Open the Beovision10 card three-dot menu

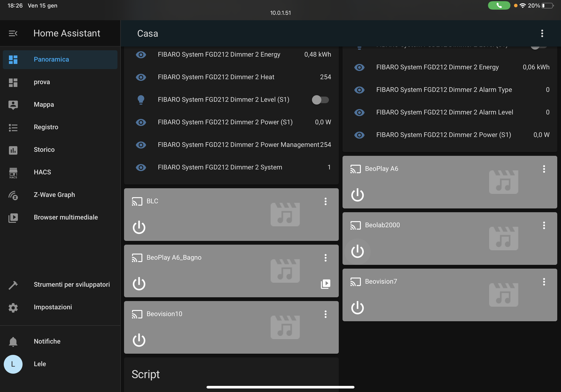pos(325,314)
